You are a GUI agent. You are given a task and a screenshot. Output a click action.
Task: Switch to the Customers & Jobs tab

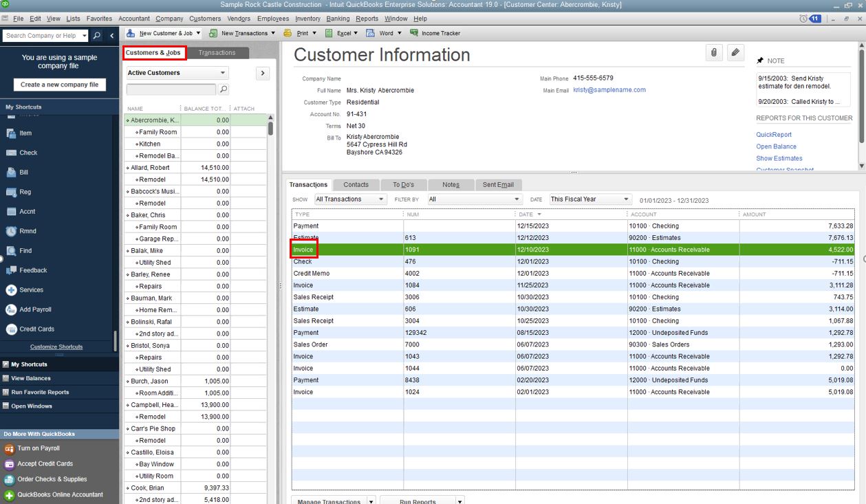click(153, 52)
